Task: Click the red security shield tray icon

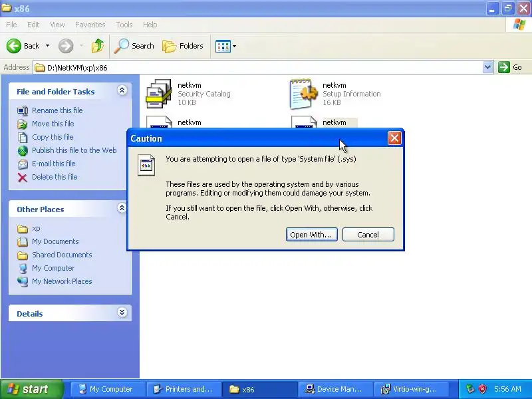Action: tap(482, 389)
